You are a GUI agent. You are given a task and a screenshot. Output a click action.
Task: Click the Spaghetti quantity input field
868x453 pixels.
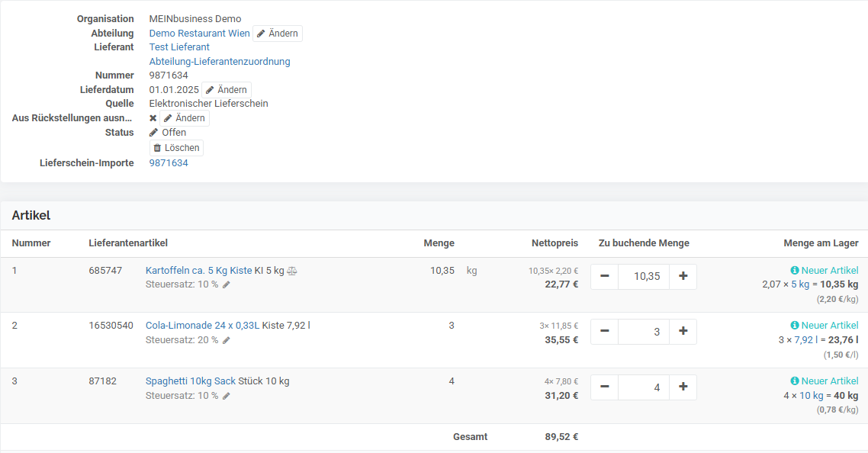[644, 387]
